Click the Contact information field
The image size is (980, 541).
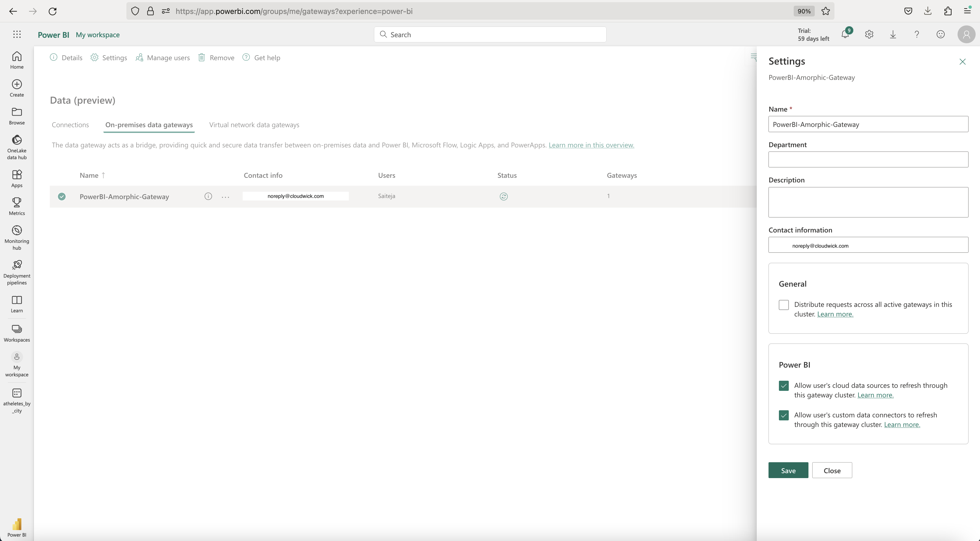(x=868, y=245)
